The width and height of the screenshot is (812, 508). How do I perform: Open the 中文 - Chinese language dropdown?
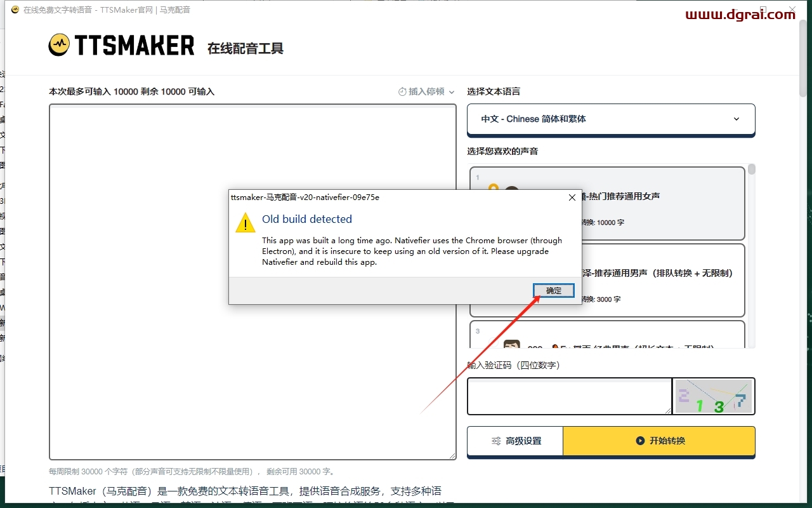pyautogui.click(x=610, y=119)
